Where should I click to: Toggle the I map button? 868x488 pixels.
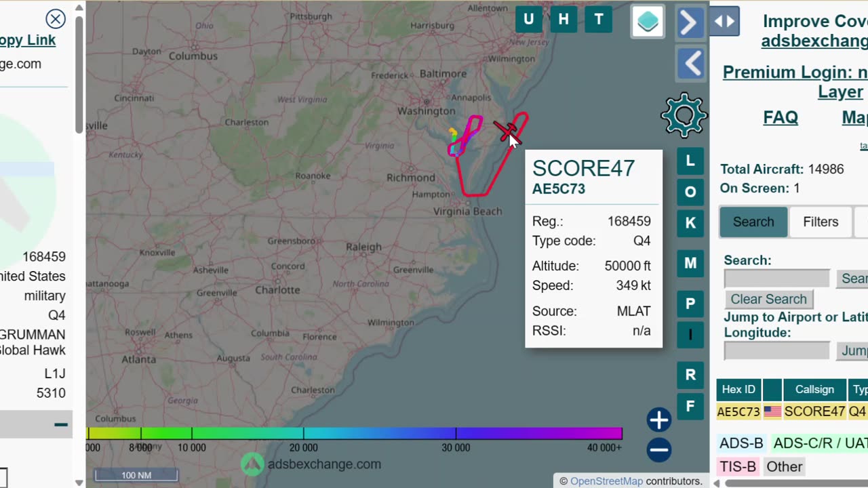[690, 335]
